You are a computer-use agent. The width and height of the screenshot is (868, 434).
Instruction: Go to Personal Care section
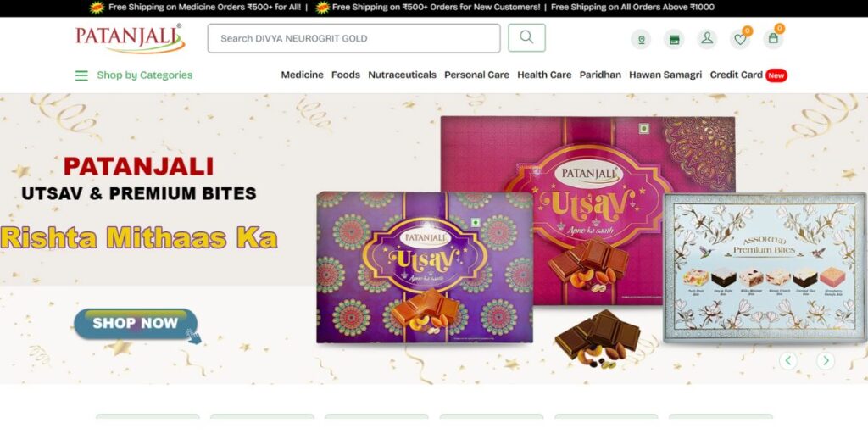(476, 75)
